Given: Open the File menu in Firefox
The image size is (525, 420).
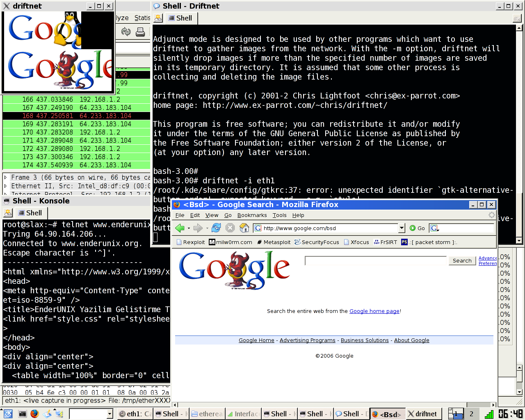Looking at the screenshot, I should pyautogui.click(x=180, y=215).
